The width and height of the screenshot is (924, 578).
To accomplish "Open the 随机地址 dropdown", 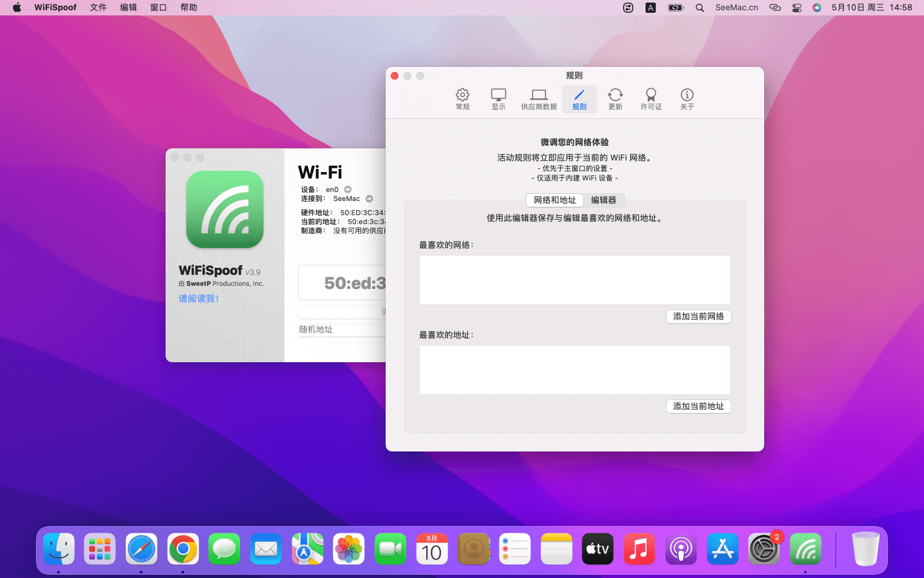I will tap(341, 329).
